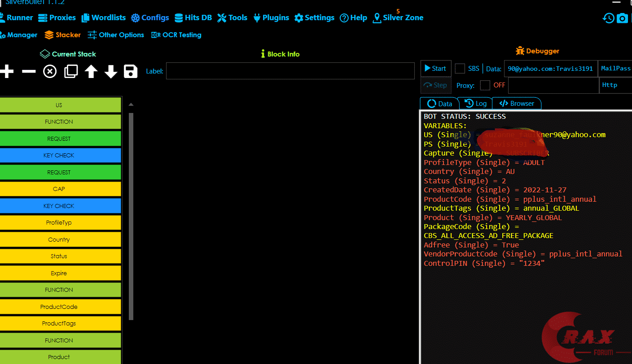
Task: Open the Plugins section
Action: pyautogui.click(x=271, y=18)
